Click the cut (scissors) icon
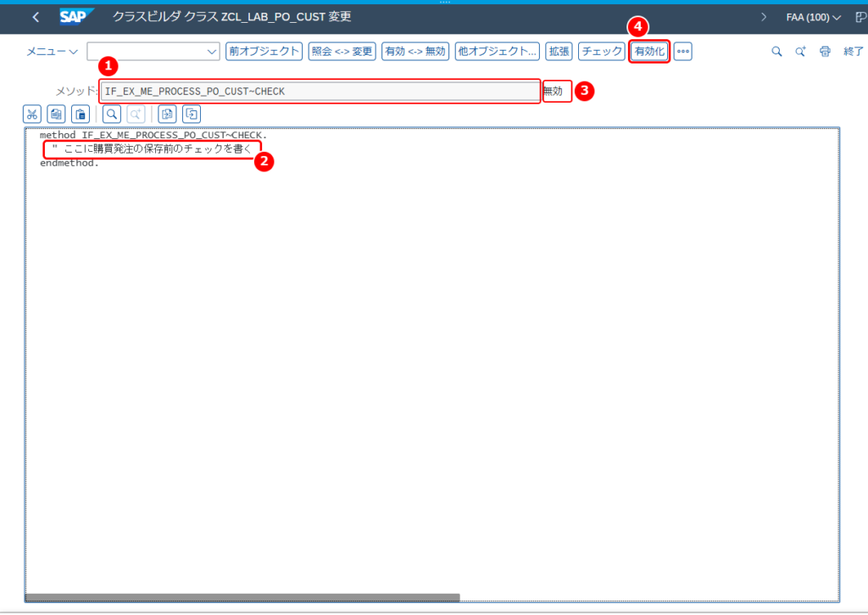This screenshot has height=615, width=868. tap(32, 115)
